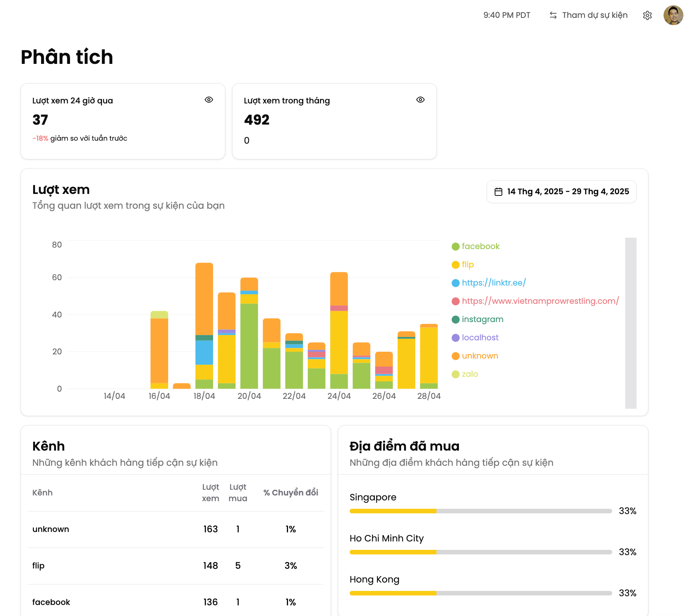Image resolution: width=691 pixels, height=616 pixels.
Task: Click the Singapore percentage progress bar
Action: 481,511
